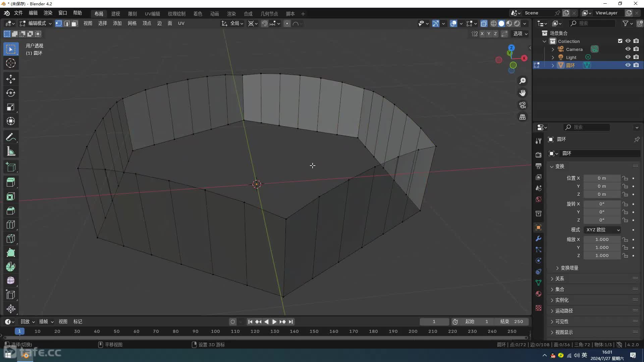
Task: Open the Modifiers wrench properties tab
Action: coord(538,239)
